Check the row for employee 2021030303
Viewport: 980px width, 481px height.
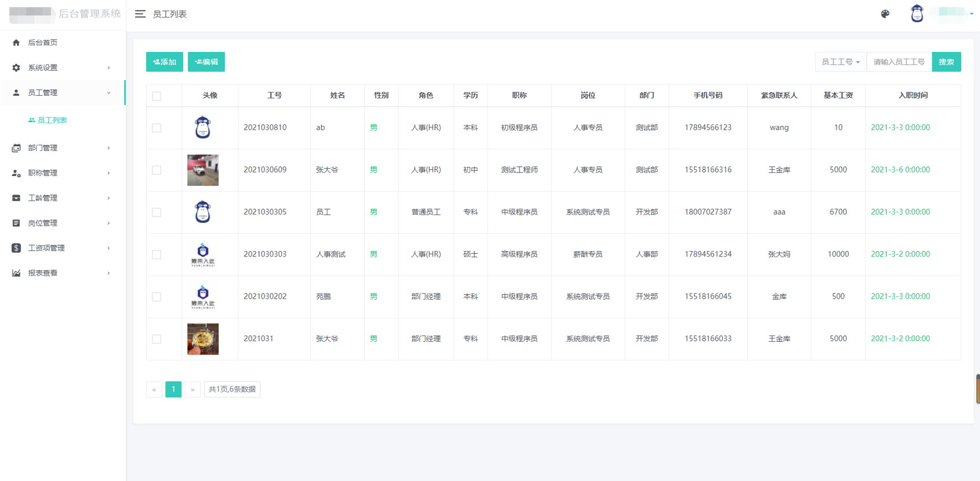(157, 255)
